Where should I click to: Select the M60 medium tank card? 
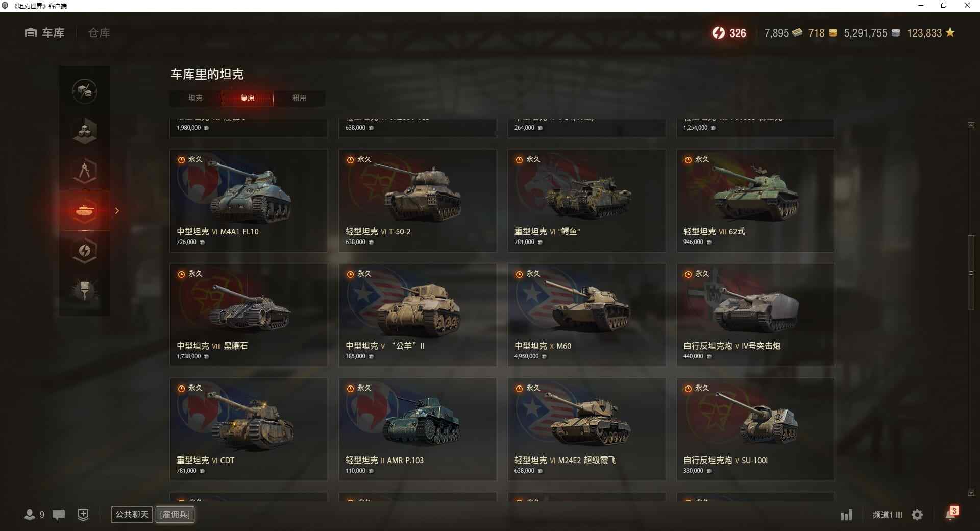[586, 315]
